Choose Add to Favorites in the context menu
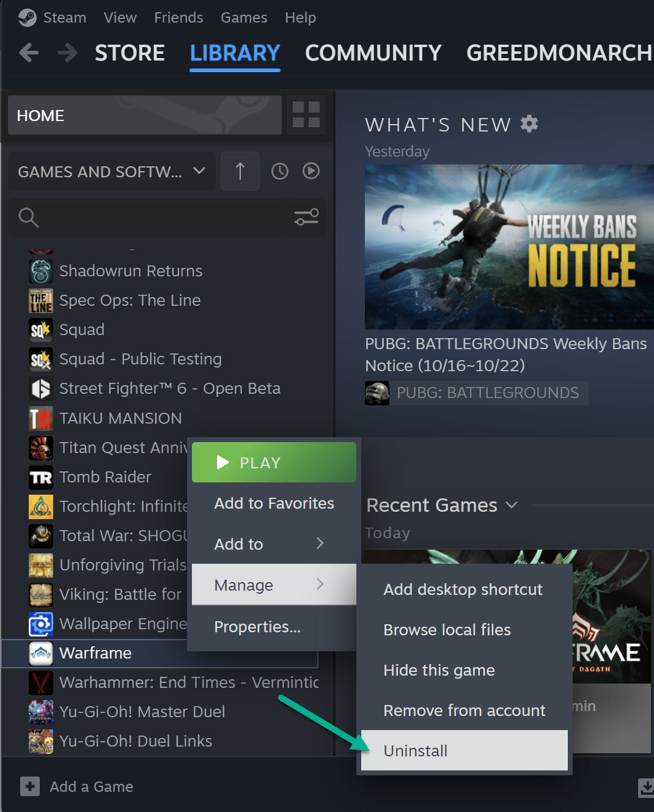This screenshot has width=654, height=812. [x=274, y=503]
